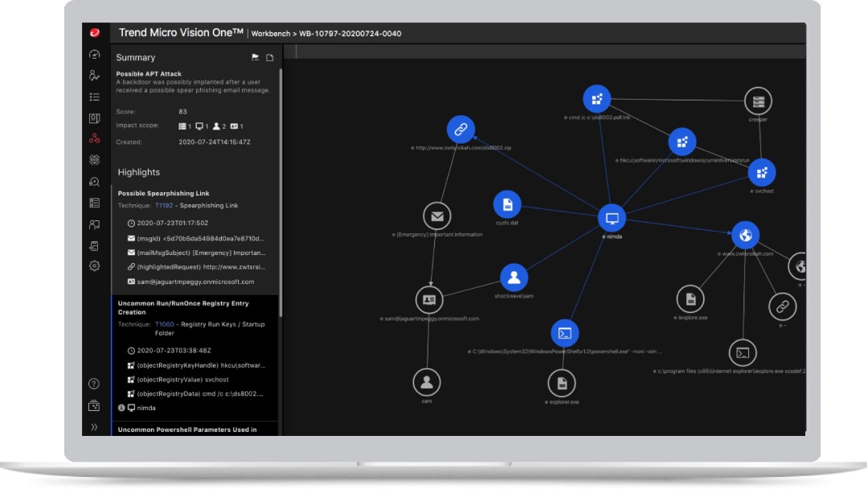The width and height of the screenshot is (868, 489).
Task: Click the highlightedRequest URL row
Action: [197, 267]
